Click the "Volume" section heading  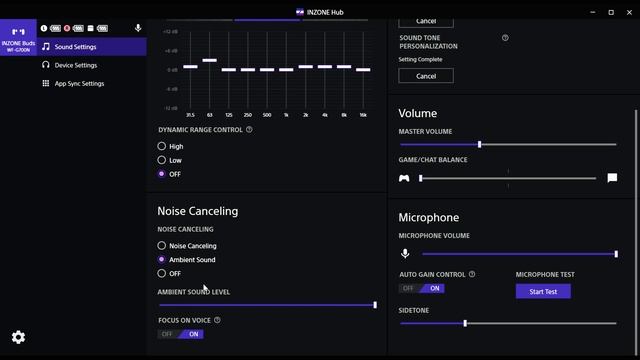(x=418, y=113)
